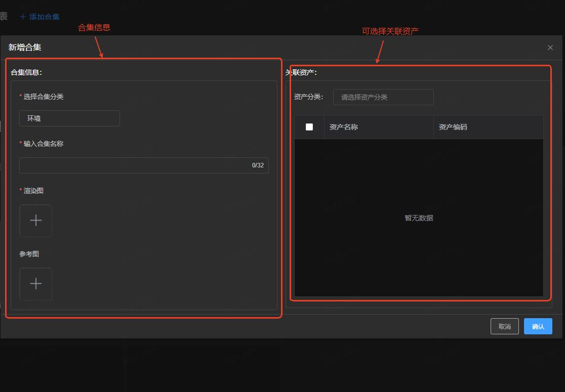Toggle the select-all checkbox in asset table
This screenshot has width=565, height=392.
point(309,127)
